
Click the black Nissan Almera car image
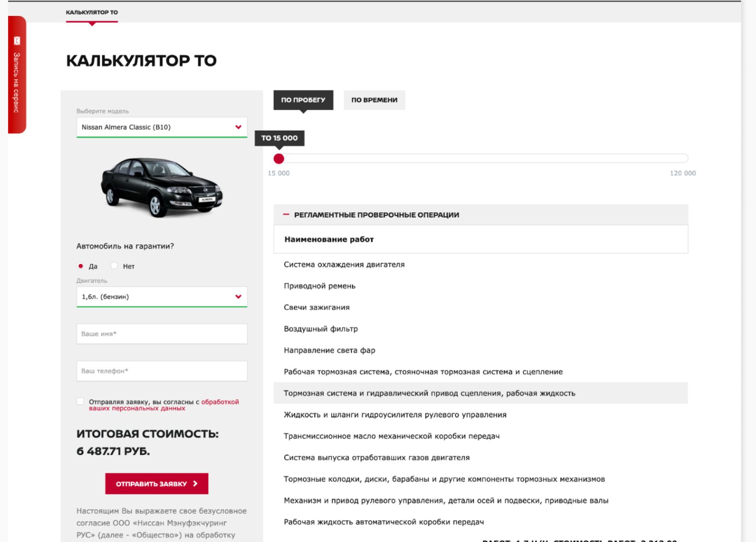coord(162,187)
